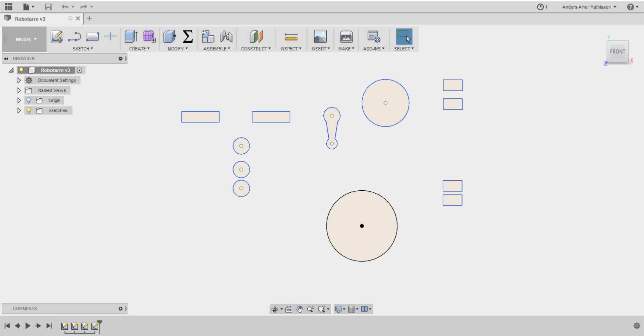Click the Front face of the ViewCube
Screen dimensions: 644x336
click(x=618, y=52)
